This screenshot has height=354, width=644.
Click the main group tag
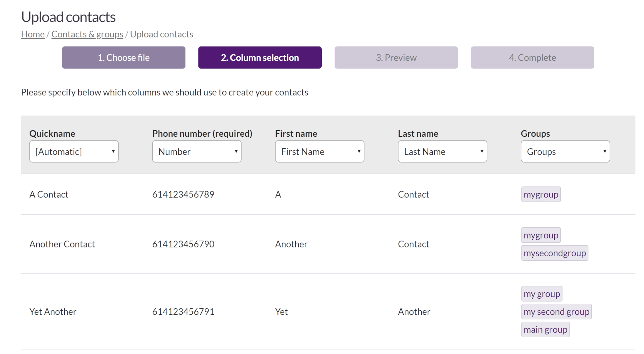coord(545,329)
